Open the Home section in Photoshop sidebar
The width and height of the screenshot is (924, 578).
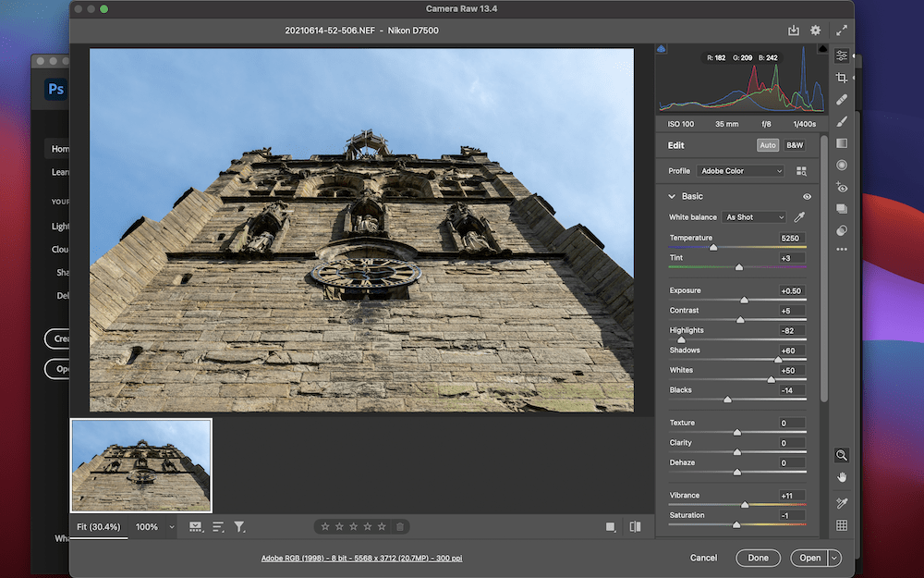point(61,149)
